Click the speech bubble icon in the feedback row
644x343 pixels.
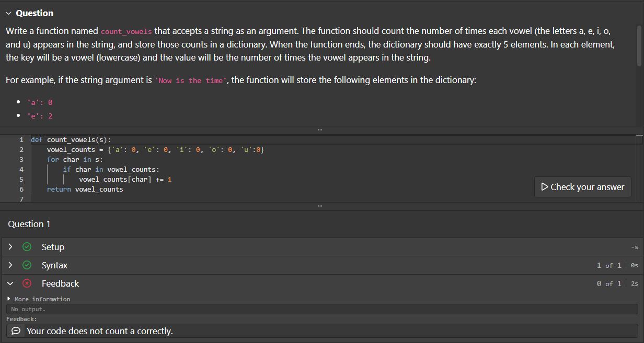click(x=16, y=331)
